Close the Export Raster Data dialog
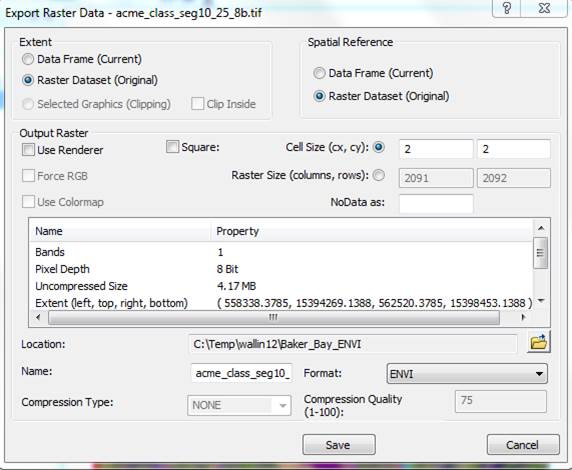Screen dimensions: 572x470 point(544,8)
